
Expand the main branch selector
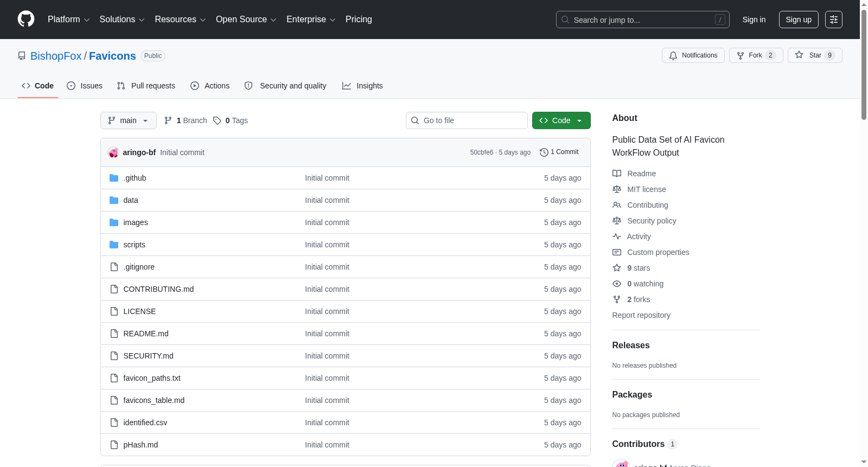[129, 120]
